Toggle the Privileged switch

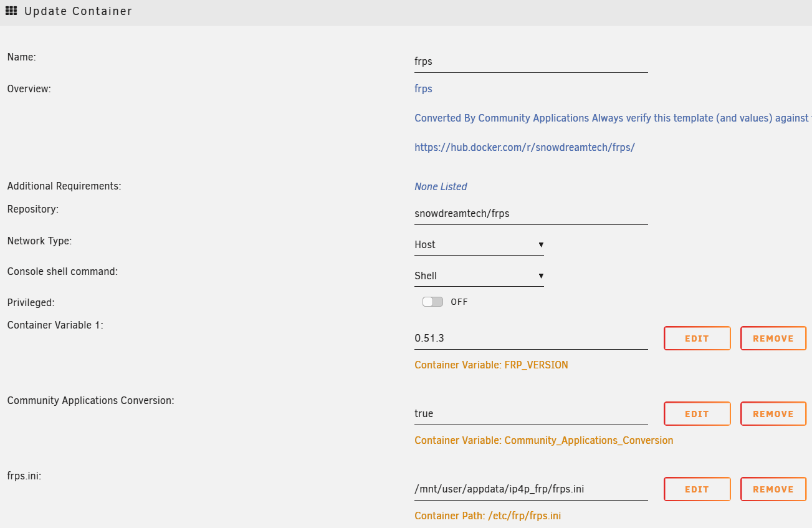click(x=432, y=302)
